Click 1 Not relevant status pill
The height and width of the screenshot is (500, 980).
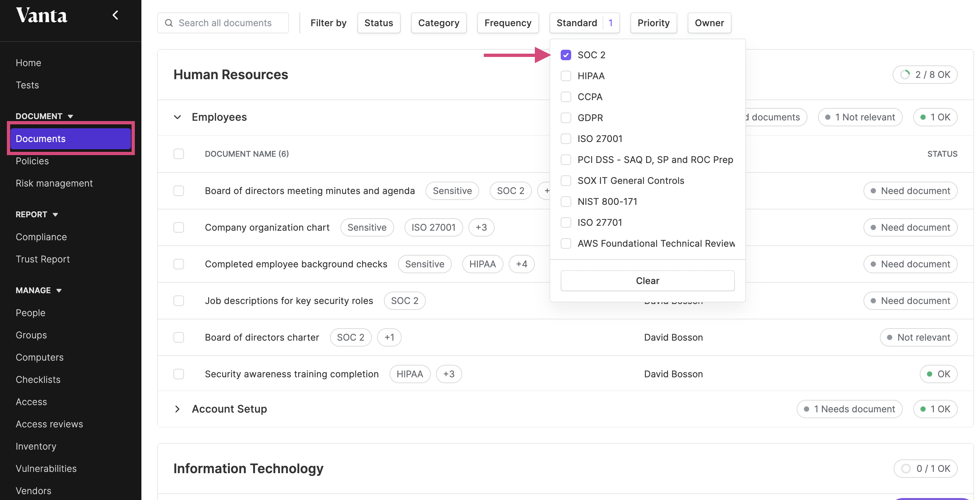coord(860,117)
